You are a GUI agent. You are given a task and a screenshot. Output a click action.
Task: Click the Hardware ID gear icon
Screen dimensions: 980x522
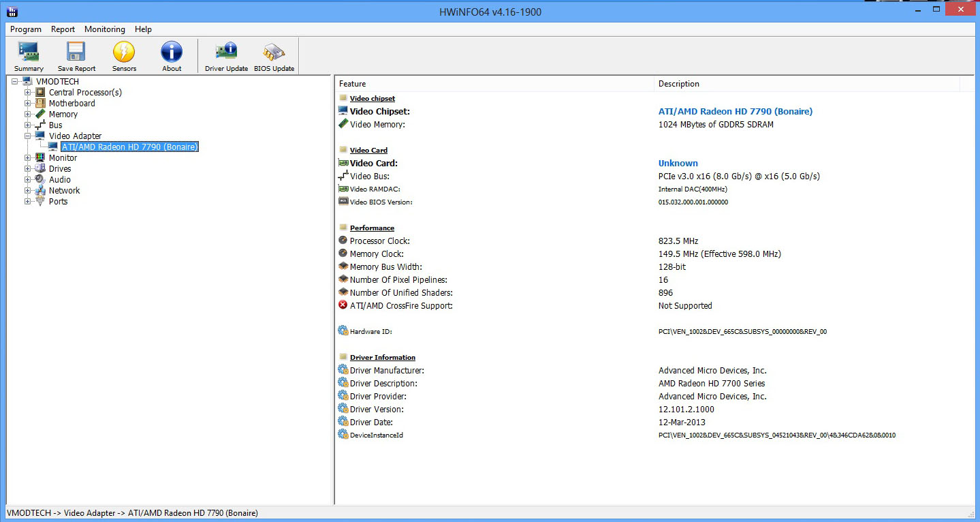[x=343, y=331]
